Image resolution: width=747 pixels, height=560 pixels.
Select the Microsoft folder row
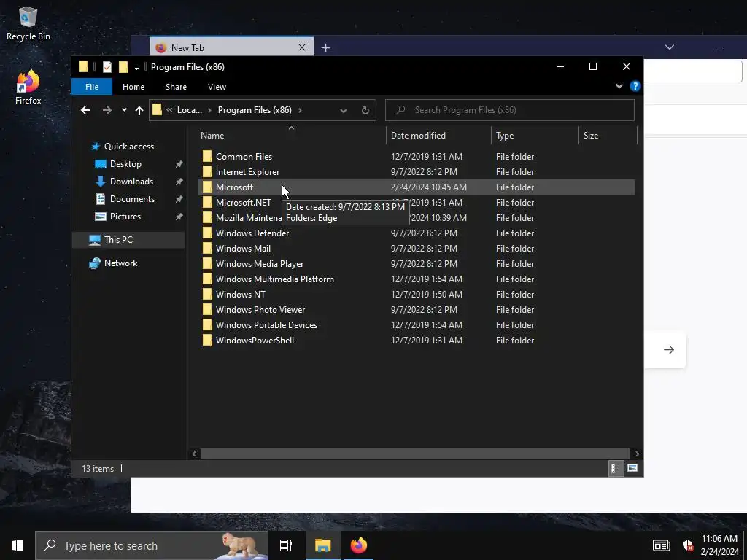point(416,187)
